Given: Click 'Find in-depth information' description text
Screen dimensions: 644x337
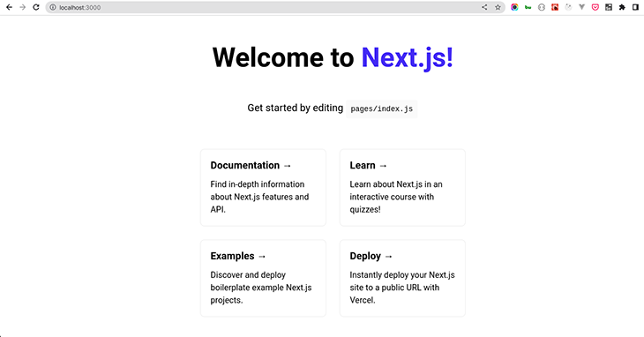Looking at the screenshot, I should tap(259, 197).
